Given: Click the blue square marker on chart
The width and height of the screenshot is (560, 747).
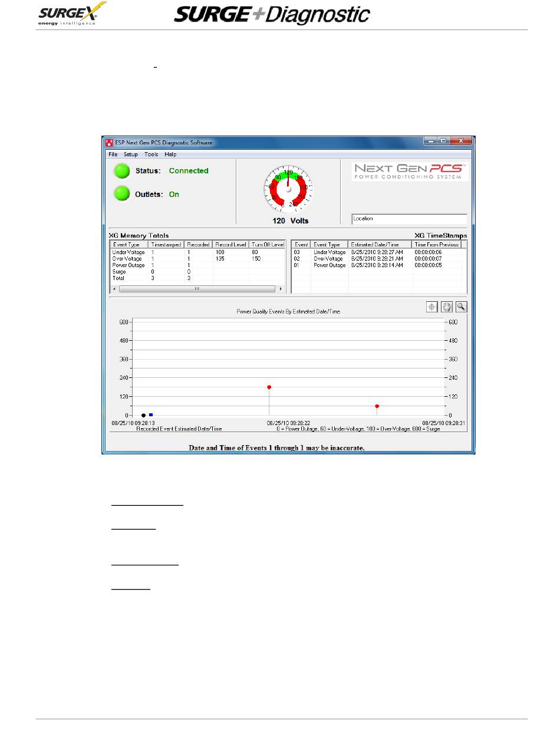Looking at the screenshot, I should (151, 415).
